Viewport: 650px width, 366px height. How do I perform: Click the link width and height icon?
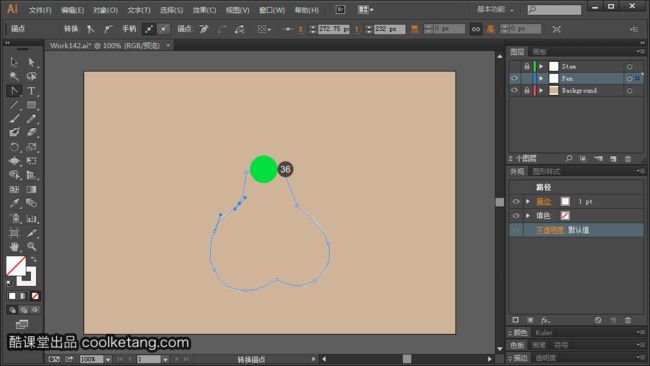[x=475, y=29]
